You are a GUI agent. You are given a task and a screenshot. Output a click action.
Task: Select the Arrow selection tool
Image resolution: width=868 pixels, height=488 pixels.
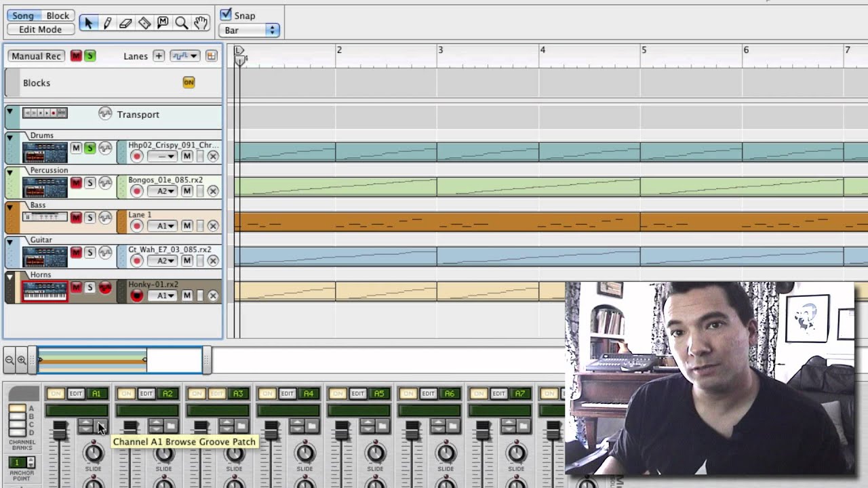point(88,23)
